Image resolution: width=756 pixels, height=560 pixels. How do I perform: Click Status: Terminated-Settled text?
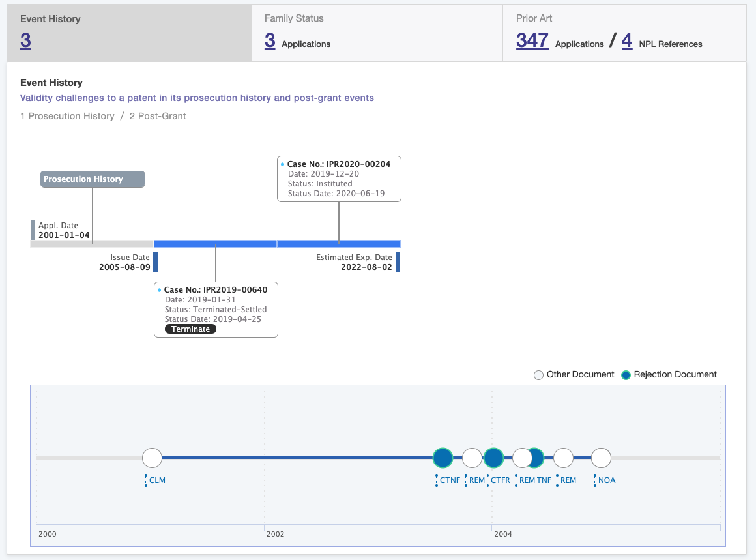(x=216, y=310)
